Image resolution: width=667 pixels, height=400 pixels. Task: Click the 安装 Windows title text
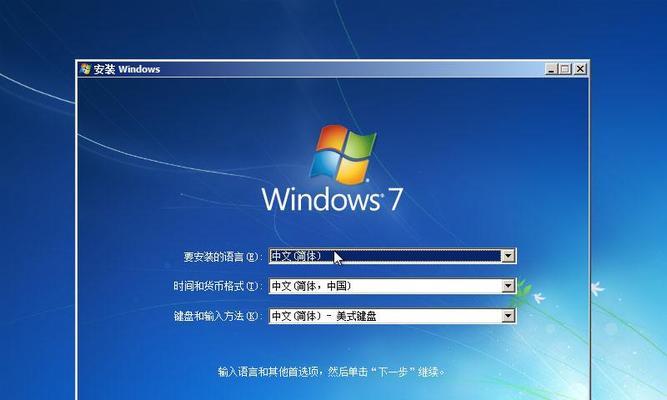[126, 69]
